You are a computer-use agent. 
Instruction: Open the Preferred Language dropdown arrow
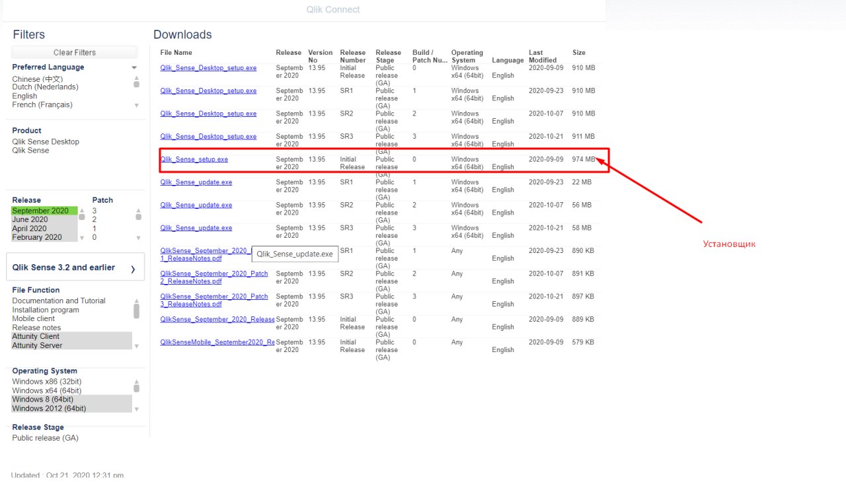134,67
